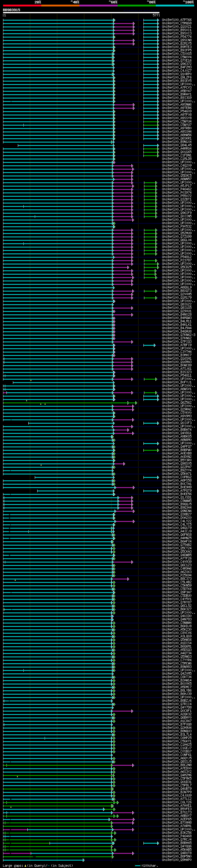
Task: Select hit label UniRef100_A7BFI9
Action: (176, 345)
